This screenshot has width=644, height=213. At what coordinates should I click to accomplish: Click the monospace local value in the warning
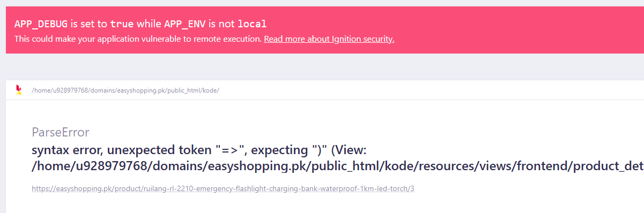[252, 24]
